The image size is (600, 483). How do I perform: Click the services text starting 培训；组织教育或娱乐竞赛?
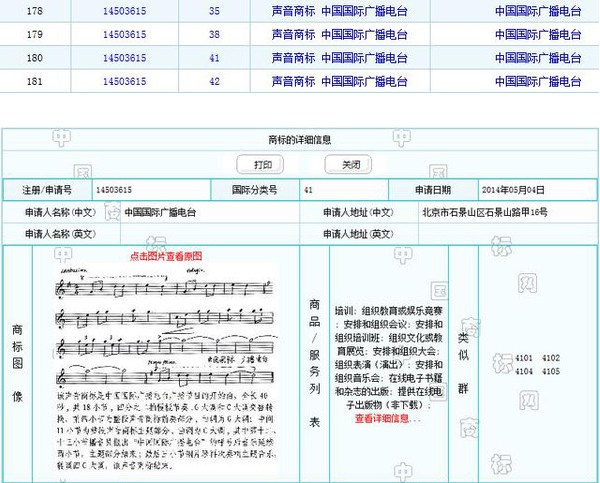[x=389, y=357]
